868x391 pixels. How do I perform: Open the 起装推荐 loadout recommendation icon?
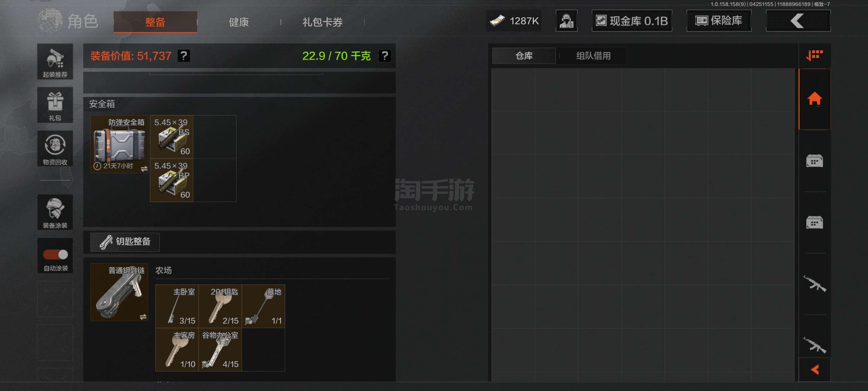[55, 62]
